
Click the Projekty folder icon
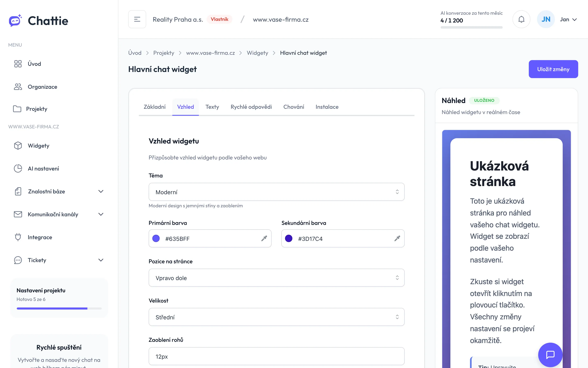(17, 109)
